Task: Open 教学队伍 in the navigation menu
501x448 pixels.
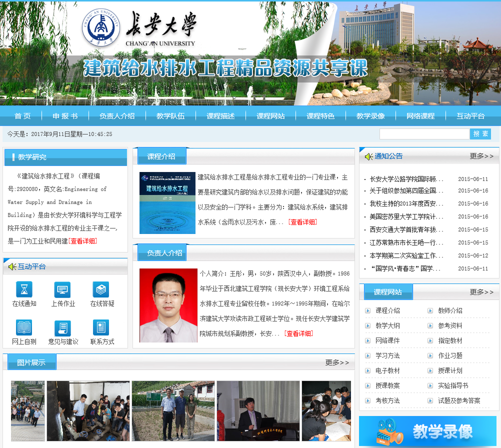Action: tap(170, 116)
